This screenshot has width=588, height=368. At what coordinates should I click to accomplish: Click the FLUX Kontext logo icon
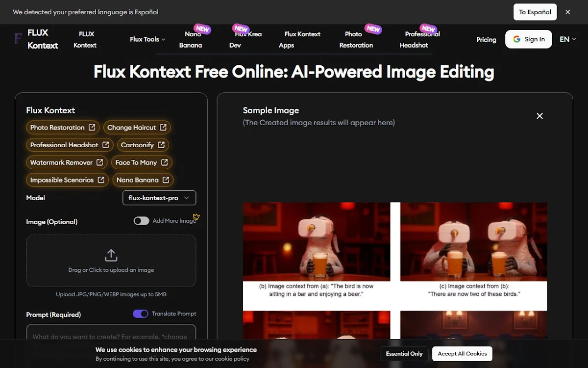tap(19, 39)
